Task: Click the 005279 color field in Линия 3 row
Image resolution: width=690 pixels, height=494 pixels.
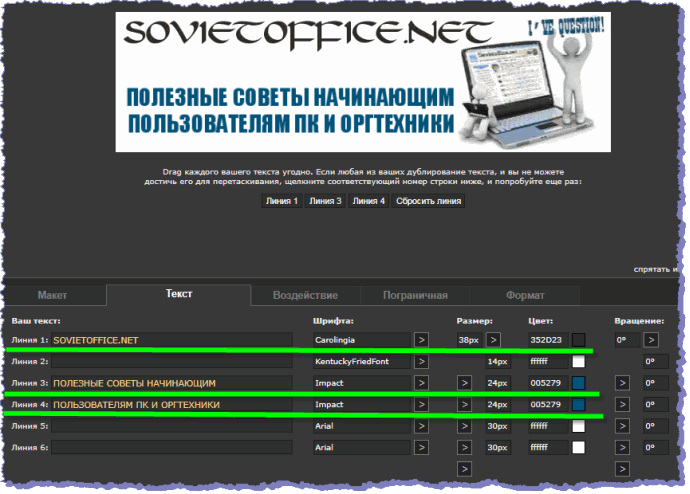Action: [x=548, y=383]
